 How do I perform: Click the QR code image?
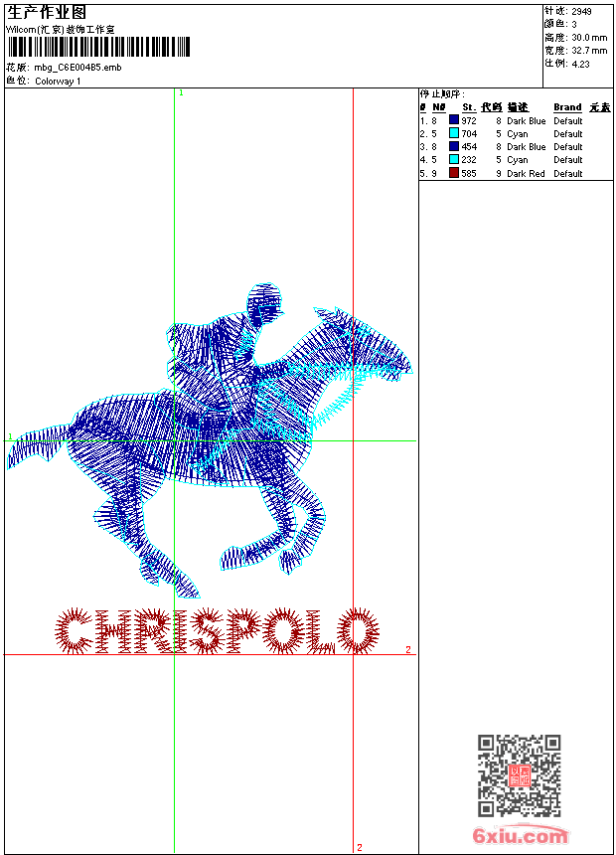click(520, 775)
